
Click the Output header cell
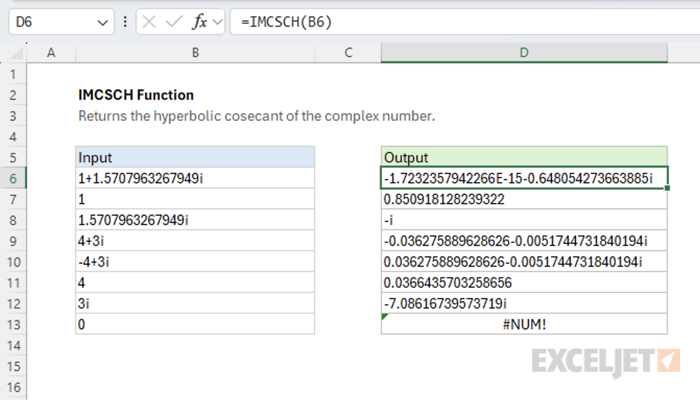[x=524, y=157]
